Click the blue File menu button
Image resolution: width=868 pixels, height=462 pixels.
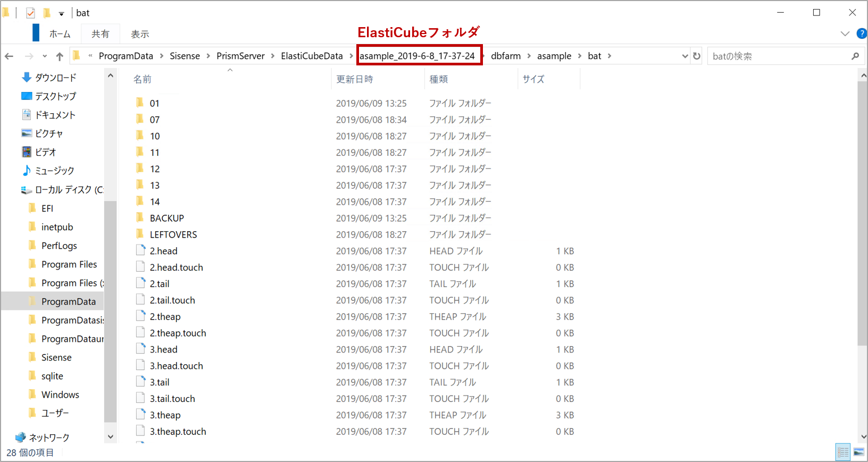click(x=36, y=32)
